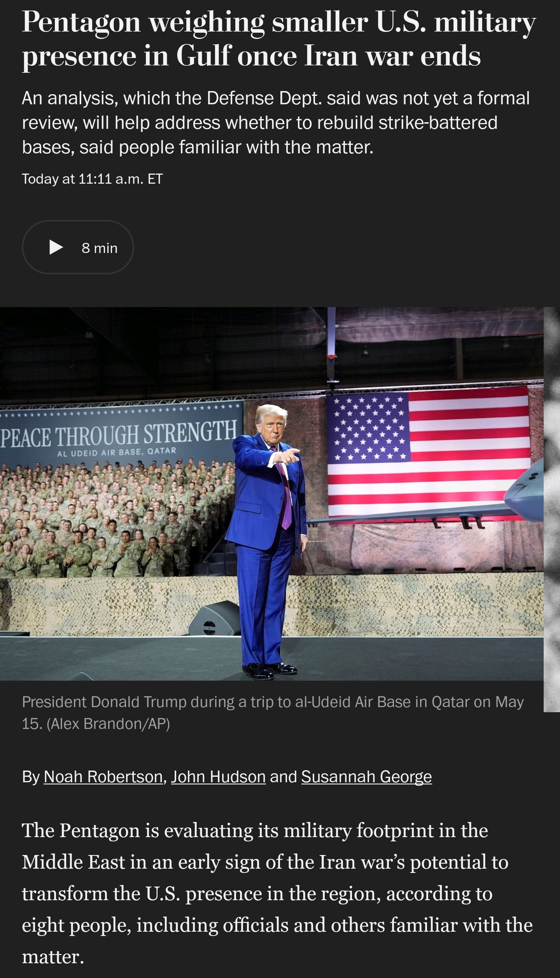Click the photo caption crediting Alex Brandon/AP
Viewport: 560px width, 978px height.
click(x=273, y=713)
